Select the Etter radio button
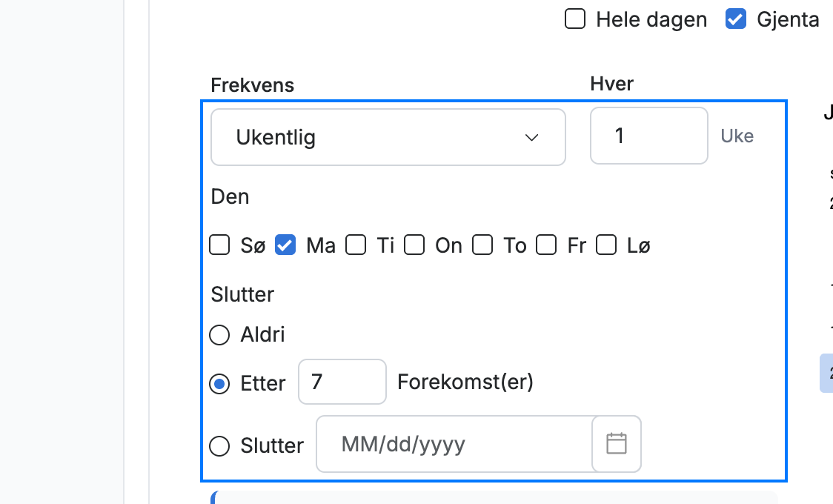This screenshot has width=833, height=504. tap(219, 383)
